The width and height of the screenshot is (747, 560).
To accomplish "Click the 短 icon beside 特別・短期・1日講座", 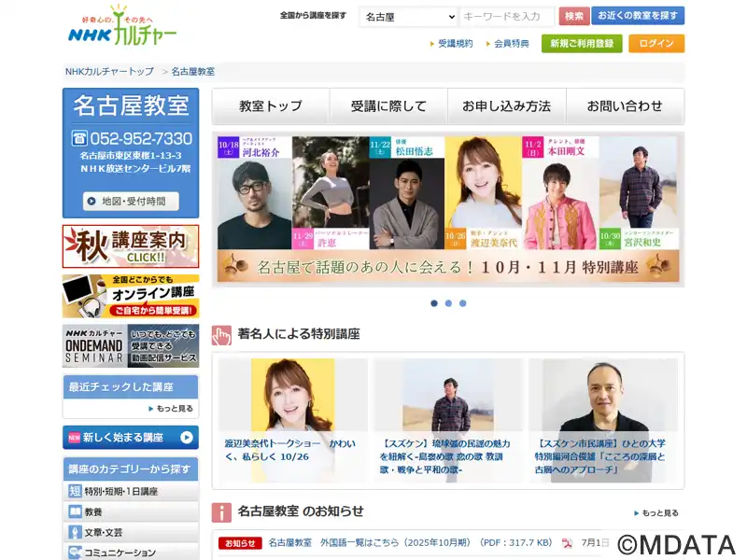I will click(75, 491).
